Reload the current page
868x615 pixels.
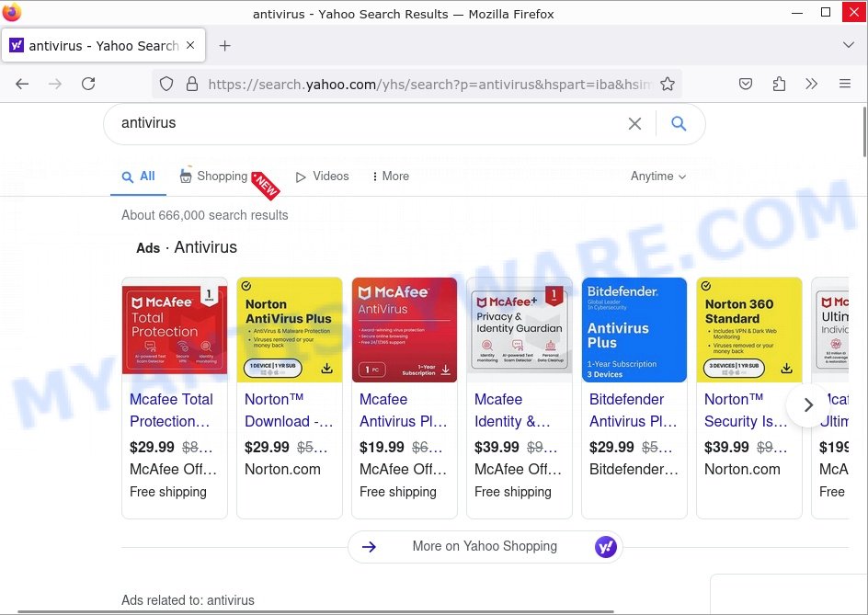pos(88,85)
